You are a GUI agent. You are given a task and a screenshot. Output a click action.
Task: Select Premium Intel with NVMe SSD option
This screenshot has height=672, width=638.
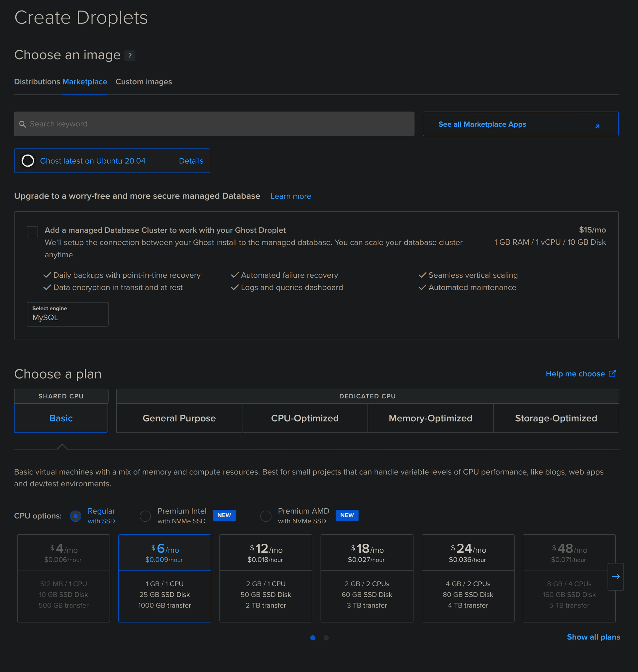(145, 516)
